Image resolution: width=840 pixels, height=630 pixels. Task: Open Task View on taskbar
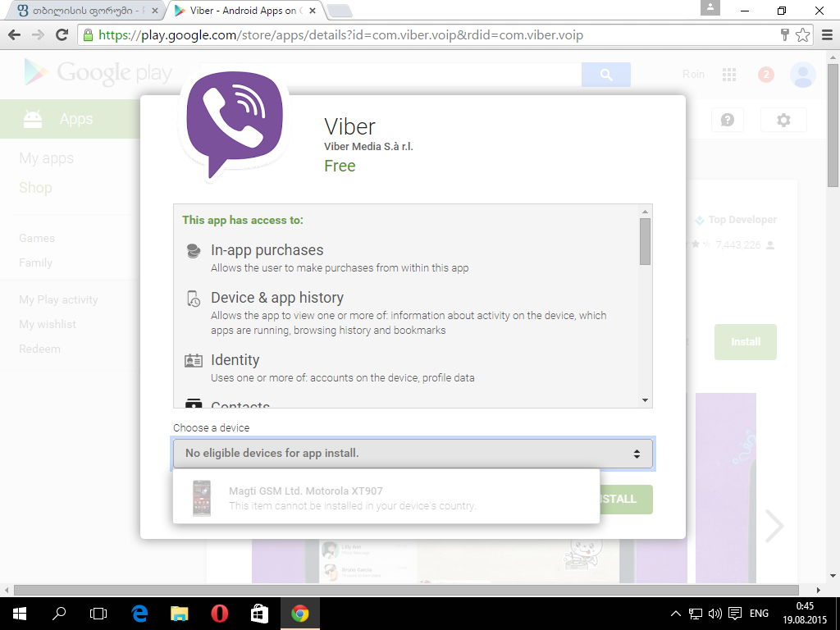point(98,614)
